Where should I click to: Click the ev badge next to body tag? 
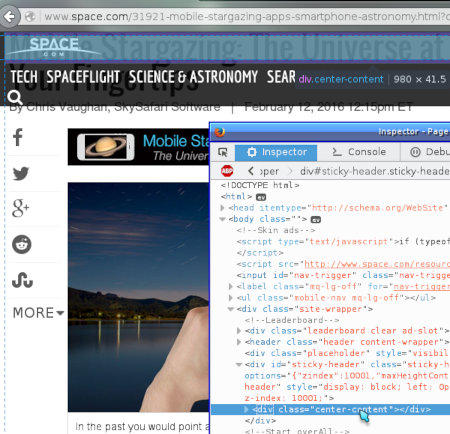316,220
